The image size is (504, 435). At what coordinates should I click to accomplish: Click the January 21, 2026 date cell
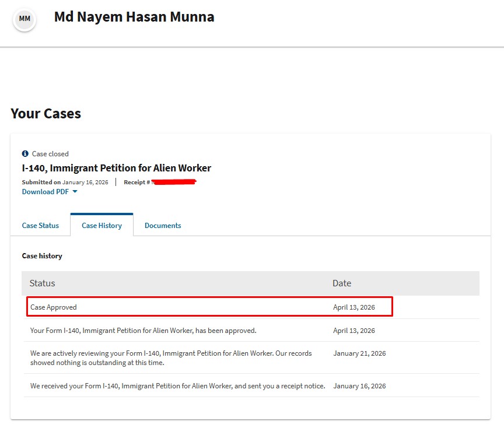(359, 353)
